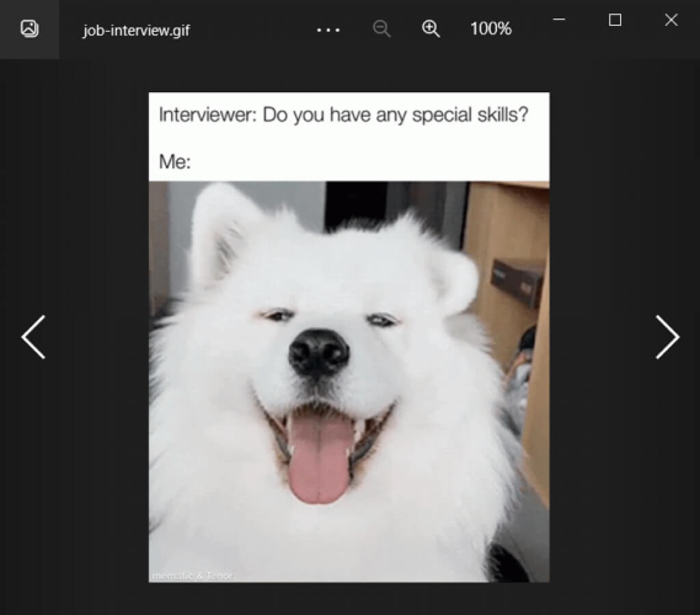Zoom in using the plus magnifier icon
The width and height of the screenshot is (700, 615).
431,29
